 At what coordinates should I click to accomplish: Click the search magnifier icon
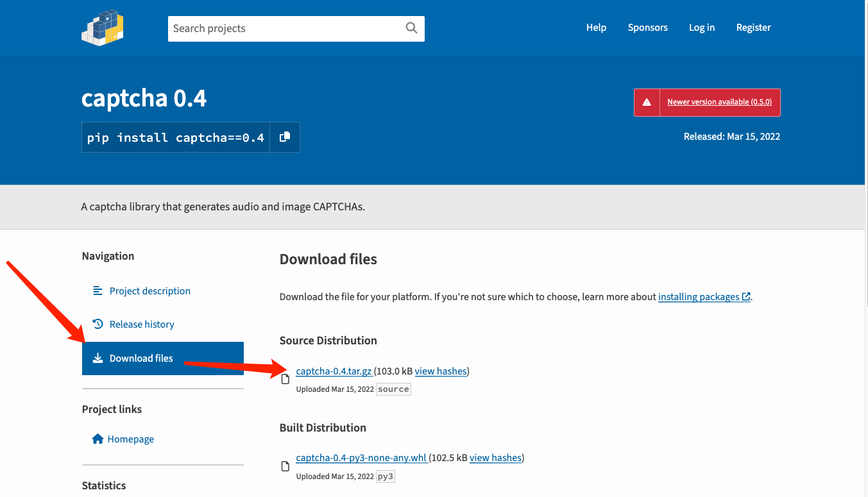pos(411,28)
